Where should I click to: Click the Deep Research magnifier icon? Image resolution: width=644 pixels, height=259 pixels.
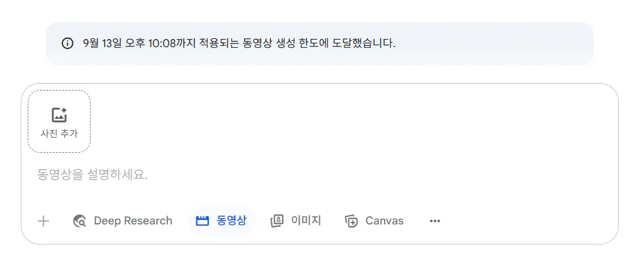(x=80, y=221)
